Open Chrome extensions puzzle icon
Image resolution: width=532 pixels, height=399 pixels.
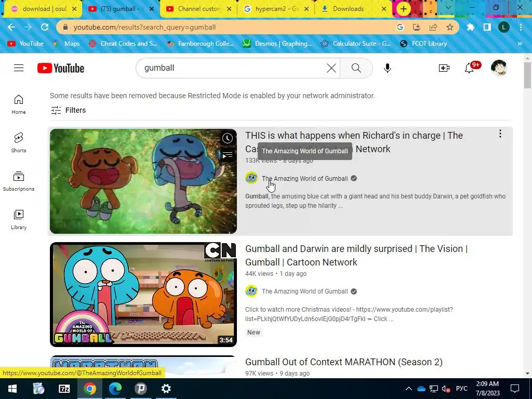(x=470, y=27)
